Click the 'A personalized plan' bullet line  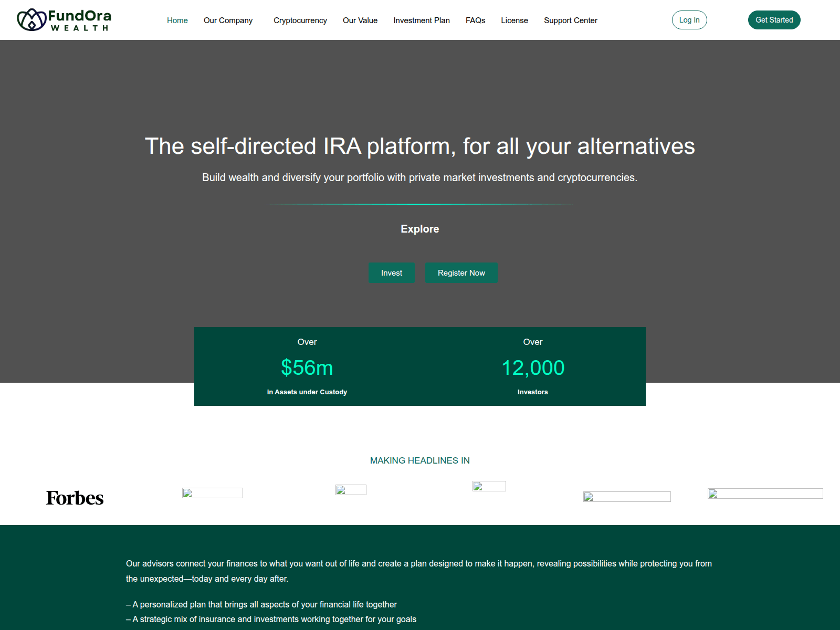[261, 604]
